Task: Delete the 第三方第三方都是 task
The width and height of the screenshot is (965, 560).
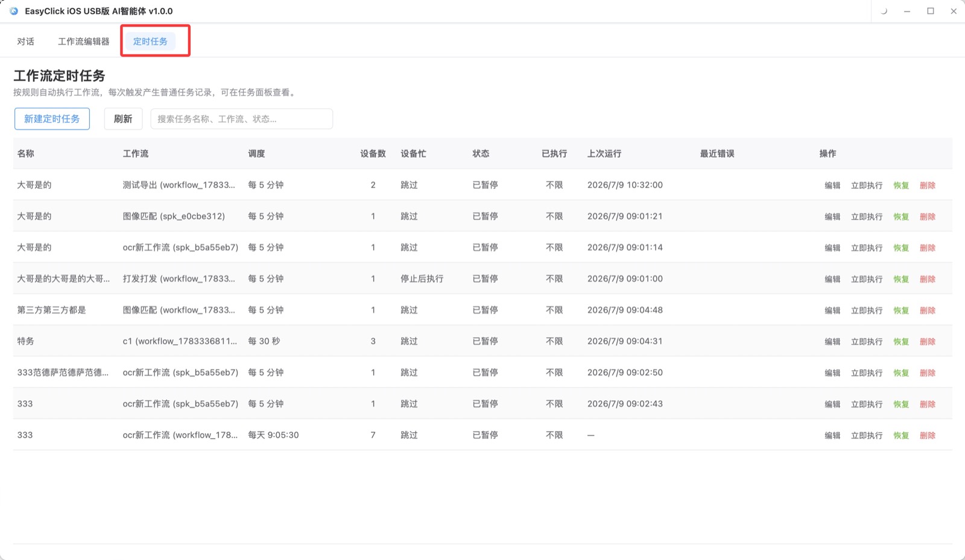Action: 928,310
